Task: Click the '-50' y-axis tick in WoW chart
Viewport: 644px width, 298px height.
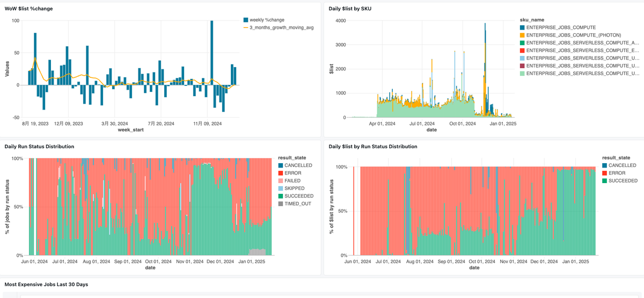Action: (16, 117)
